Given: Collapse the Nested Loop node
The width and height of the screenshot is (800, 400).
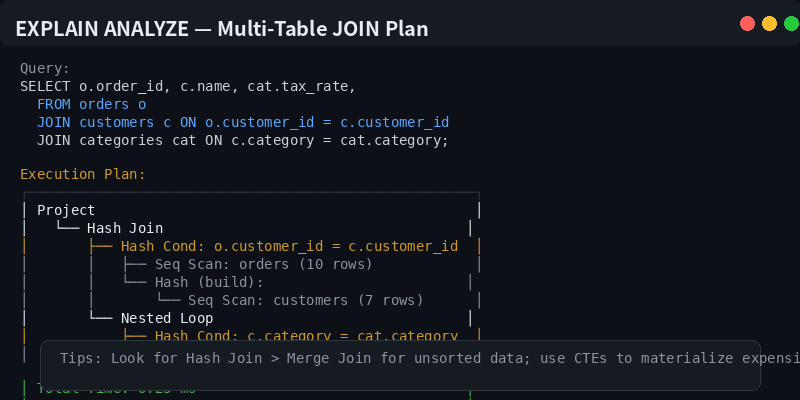Looking at the screenshot, I should pyautogui.click(x=167, y=318).
